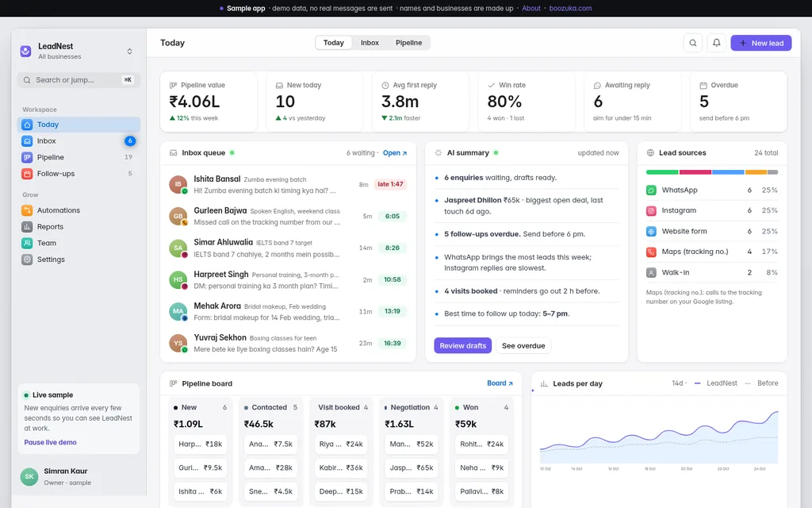Click Ishita Bansal's IB avatar
This screenshot has height=508, width=812.
coord(178,184)
